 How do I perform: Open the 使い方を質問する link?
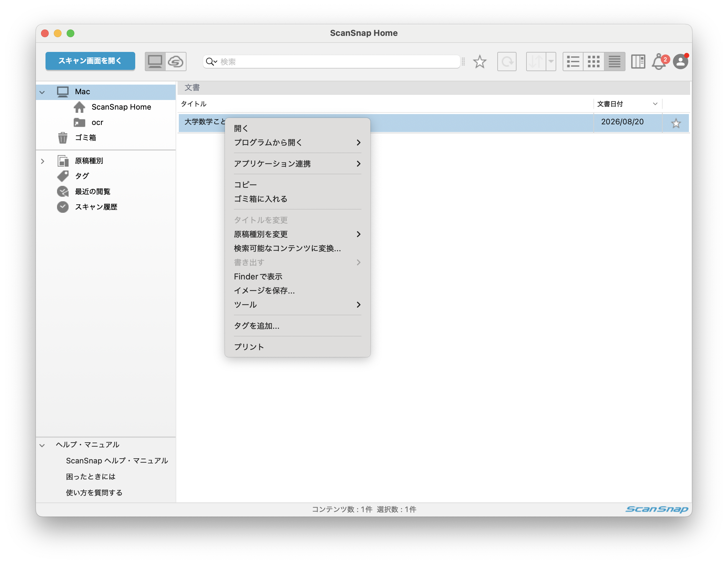click(x=94, y=493)
